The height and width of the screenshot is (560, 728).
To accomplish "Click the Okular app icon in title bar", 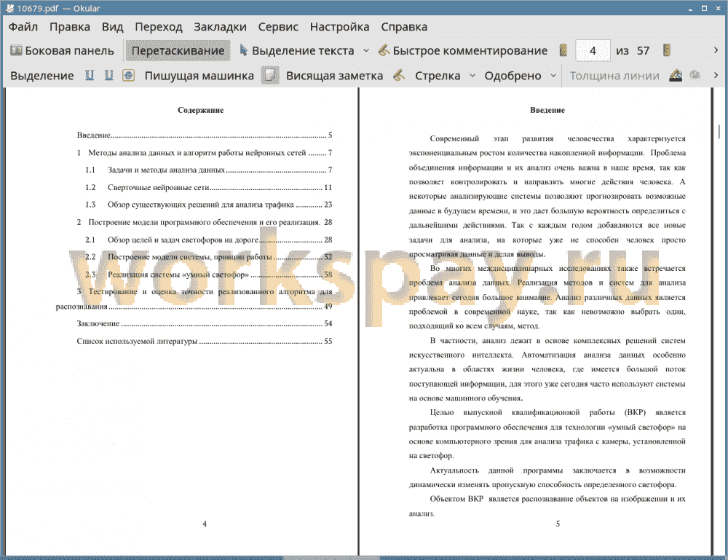I will pos(9,8).
